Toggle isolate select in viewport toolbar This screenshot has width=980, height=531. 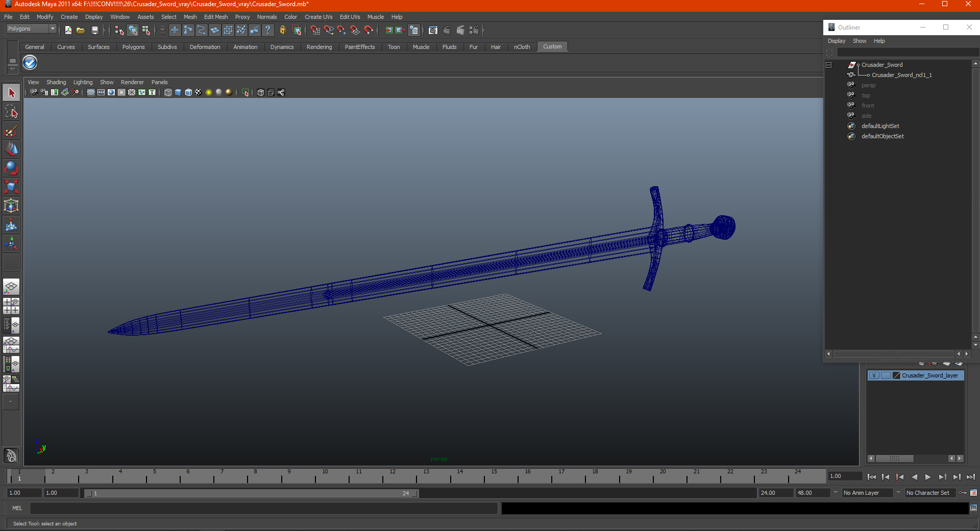tap(246, 92)
